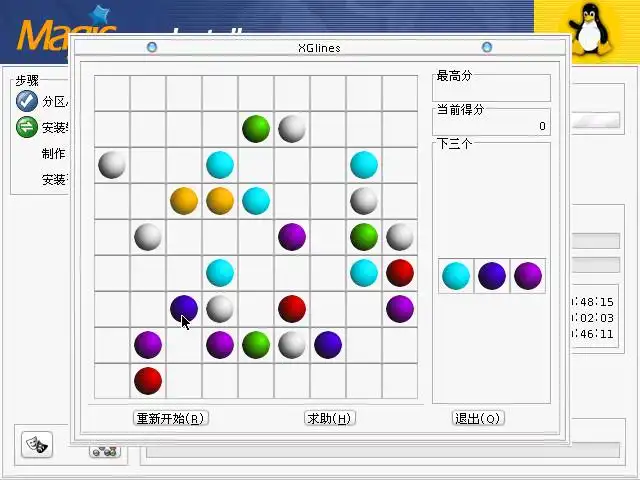Viewport: 640px width, 480px height.
Task: Restart the game with 重新开始(R)
Action: click(171, 418)
